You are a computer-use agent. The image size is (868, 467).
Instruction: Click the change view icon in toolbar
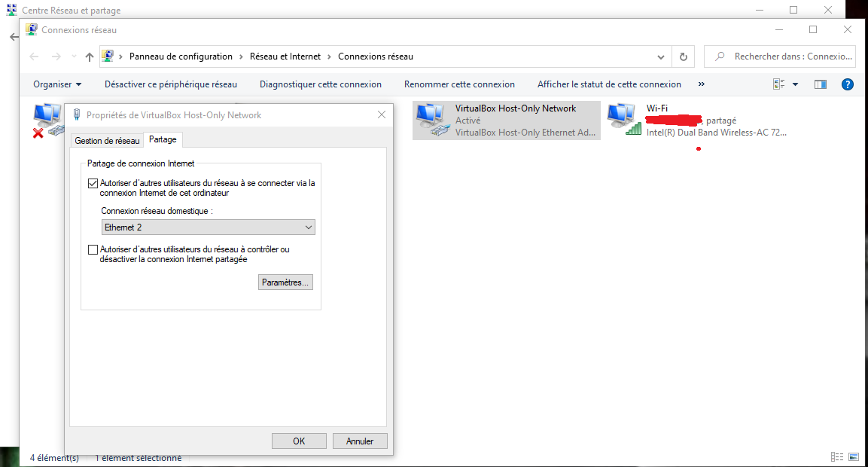(x=779, y=84)
